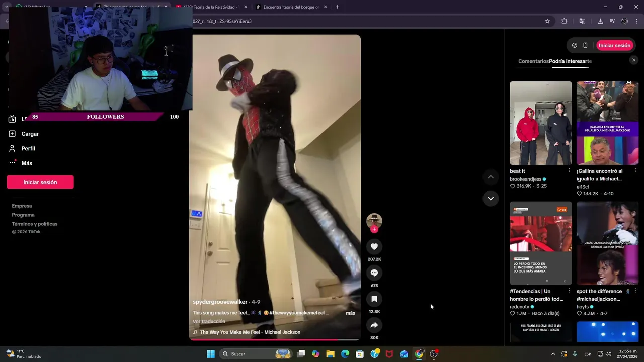Switch to 'Teoria de la Relatividad' browser tab
Image resolution: width=644 pixels, height=362 pixels.
(x=210, y=7)
